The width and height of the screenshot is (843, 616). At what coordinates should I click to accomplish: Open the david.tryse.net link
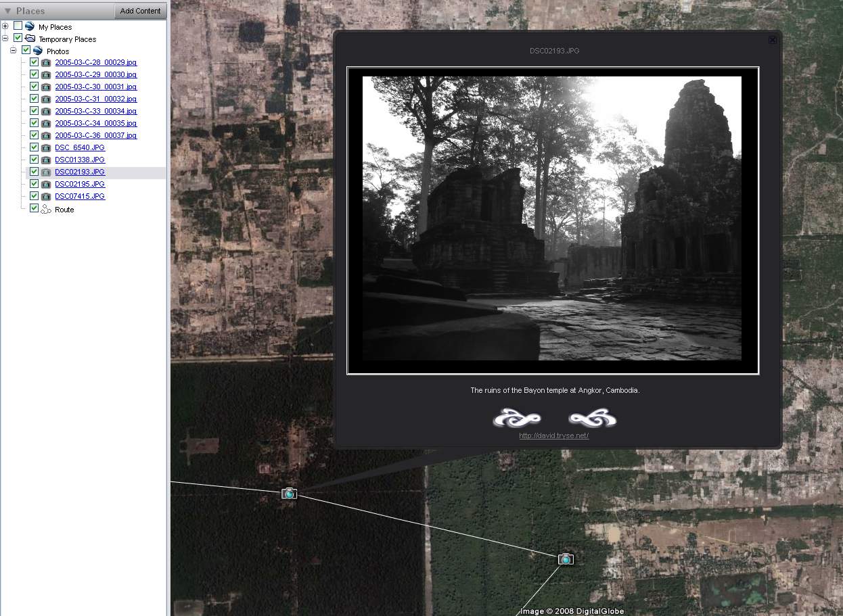[x=553, y=435]
